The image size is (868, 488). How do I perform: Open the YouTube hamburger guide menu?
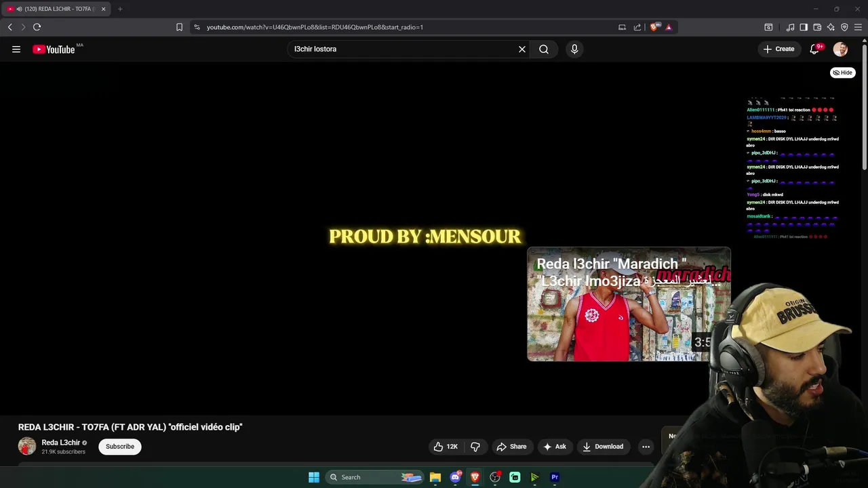click(16, 49)
